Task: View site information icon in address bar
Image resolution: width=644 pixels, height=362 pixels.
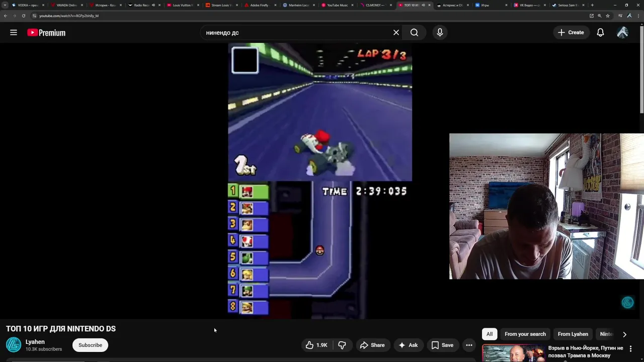Action: tap(34, 16)
